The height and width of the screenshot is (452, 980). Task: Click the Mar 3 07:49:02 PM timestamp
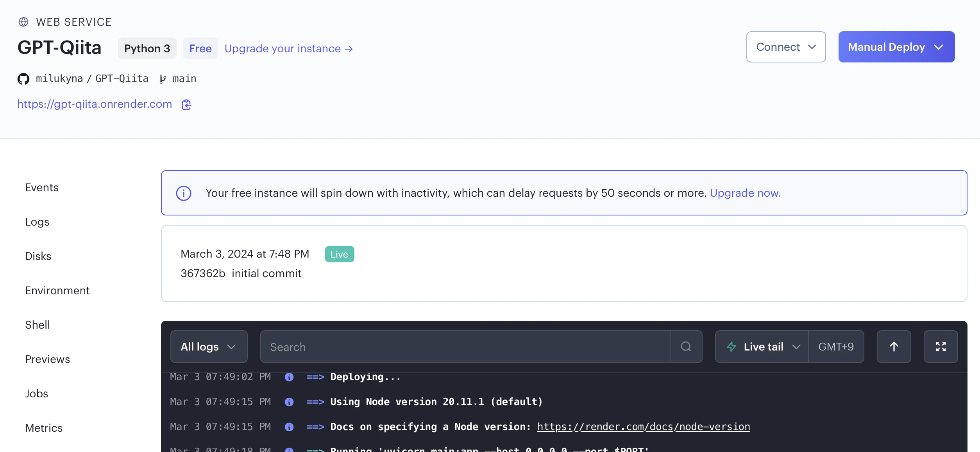tap(220, 377)
